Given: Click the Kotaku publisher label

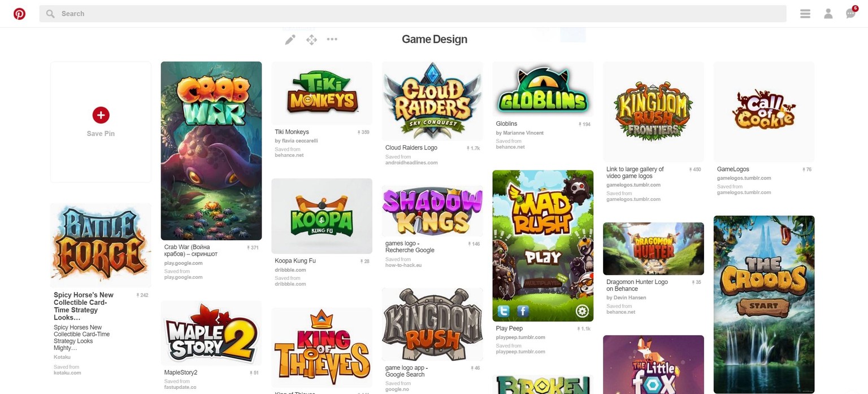Looking at the screenshot, I should (x=62, y=357).
